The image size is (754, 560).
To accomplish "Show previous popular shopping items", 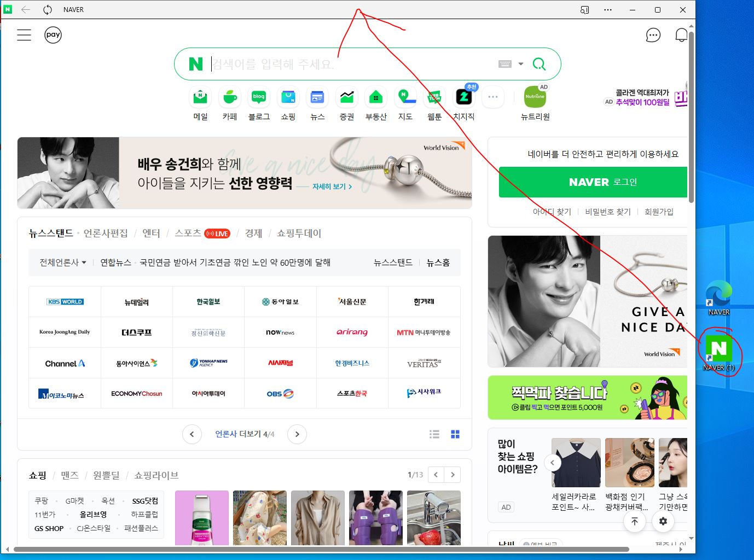I will 553,463.
